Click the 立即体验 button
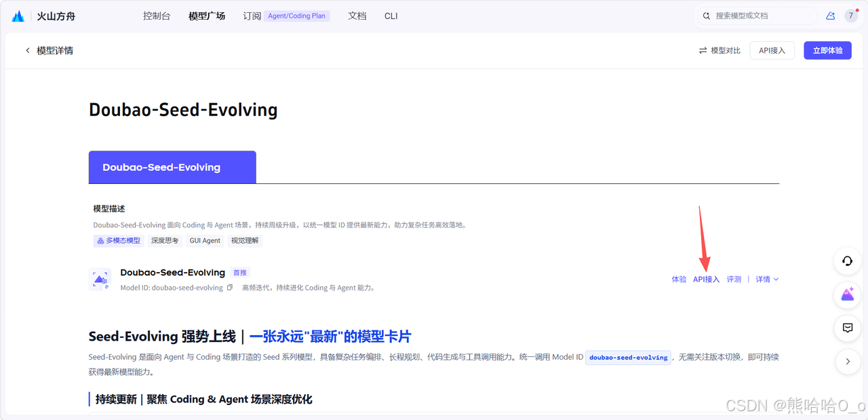 tap(827, 50)
